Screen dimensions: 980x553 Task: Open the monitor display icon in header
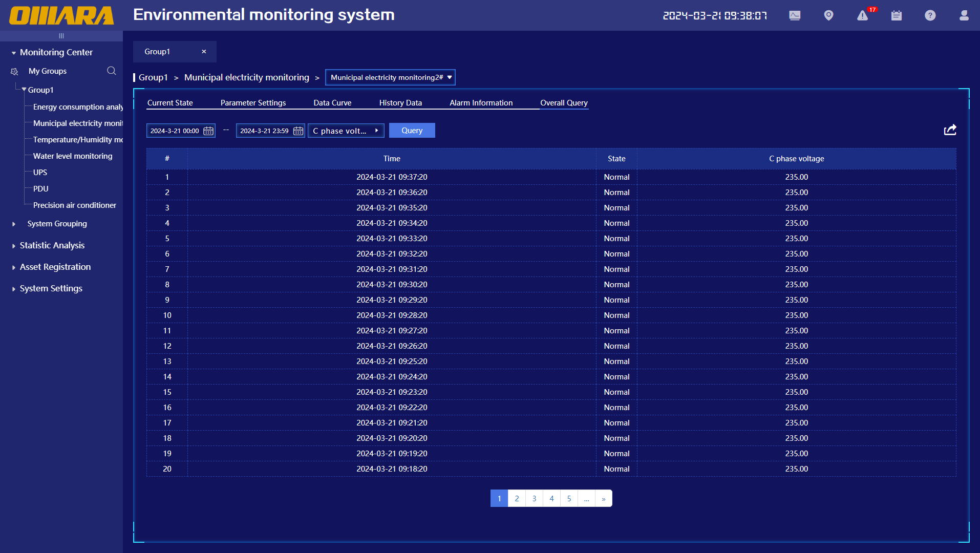(795, 15)
